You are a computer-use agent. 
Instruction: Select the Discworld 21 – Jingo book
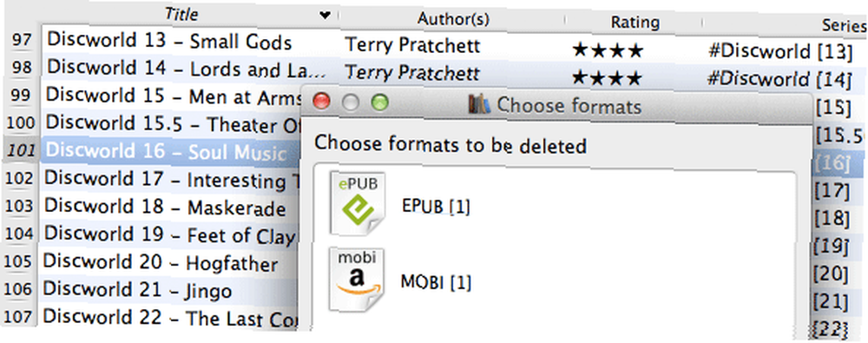pos(137,288)
